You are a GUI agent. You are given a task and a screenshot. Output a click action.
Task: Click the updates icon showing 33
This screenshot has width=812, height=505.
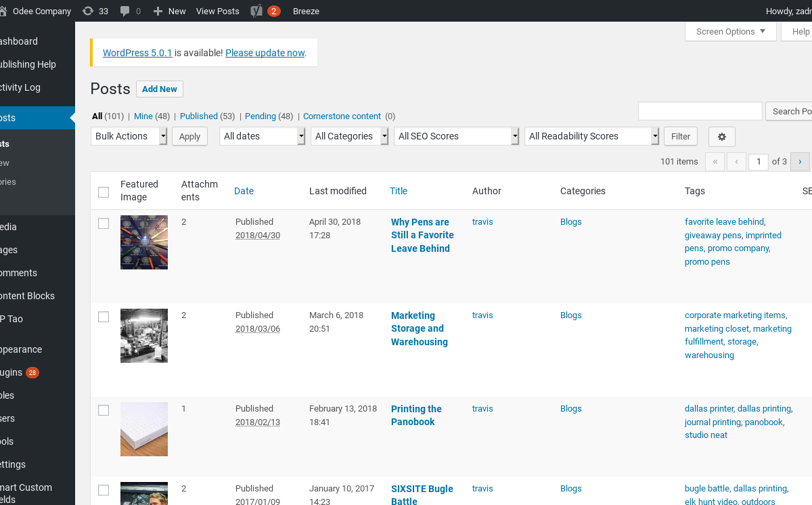pyautogui.click(x=88, y=11)
